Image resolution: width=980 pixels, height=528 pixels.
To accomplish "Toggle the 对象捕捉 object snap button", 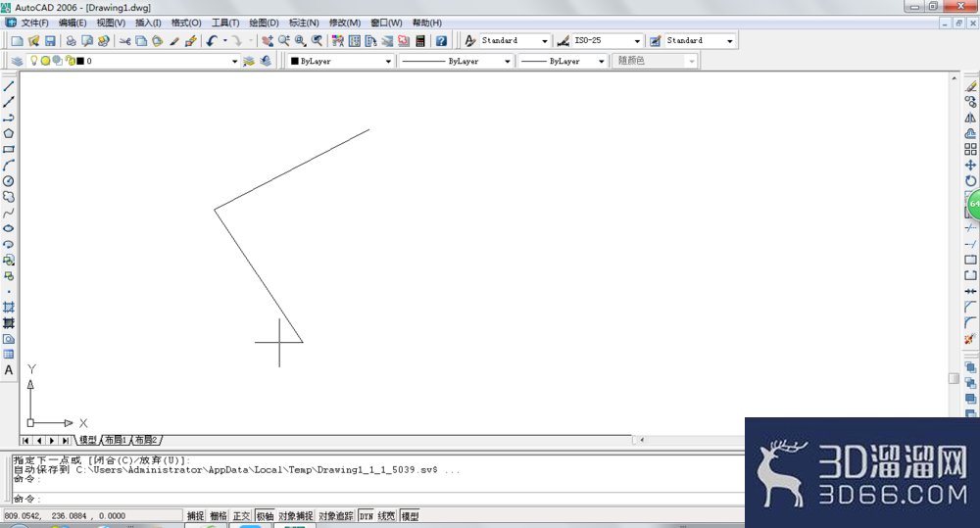I will click(x=296, y=516).
